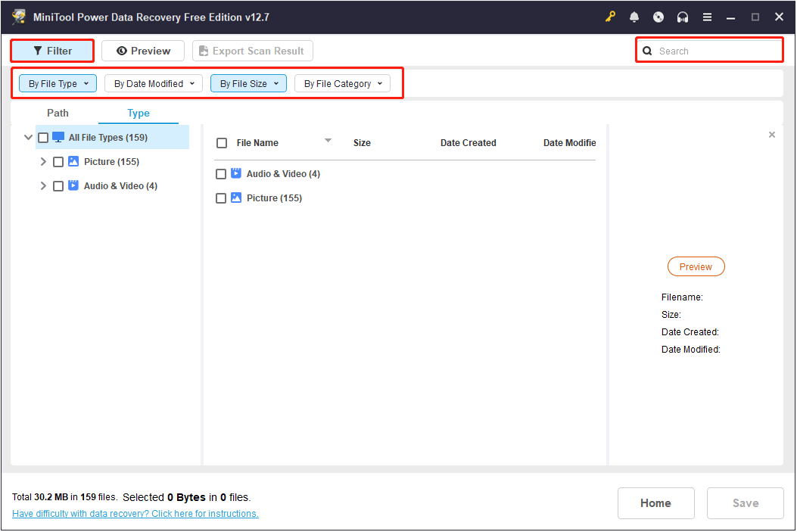Open the By Date Modified dropdown
797x532 pixels.
point(153,83)
